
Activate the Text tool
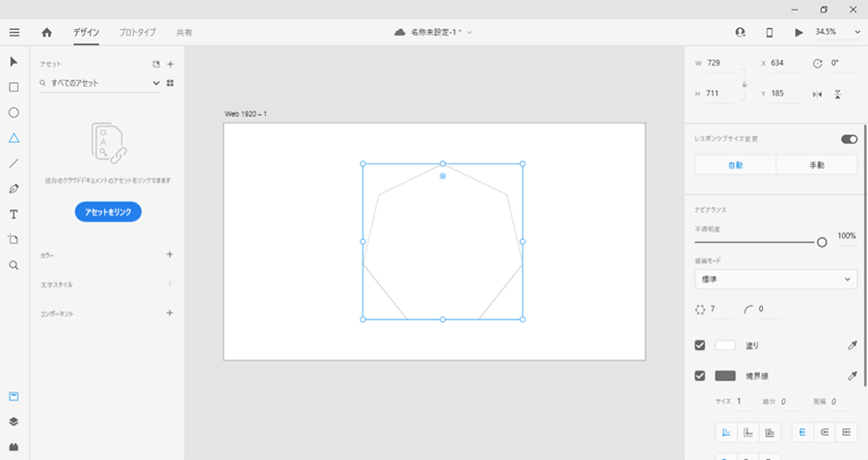click(14, 214)
